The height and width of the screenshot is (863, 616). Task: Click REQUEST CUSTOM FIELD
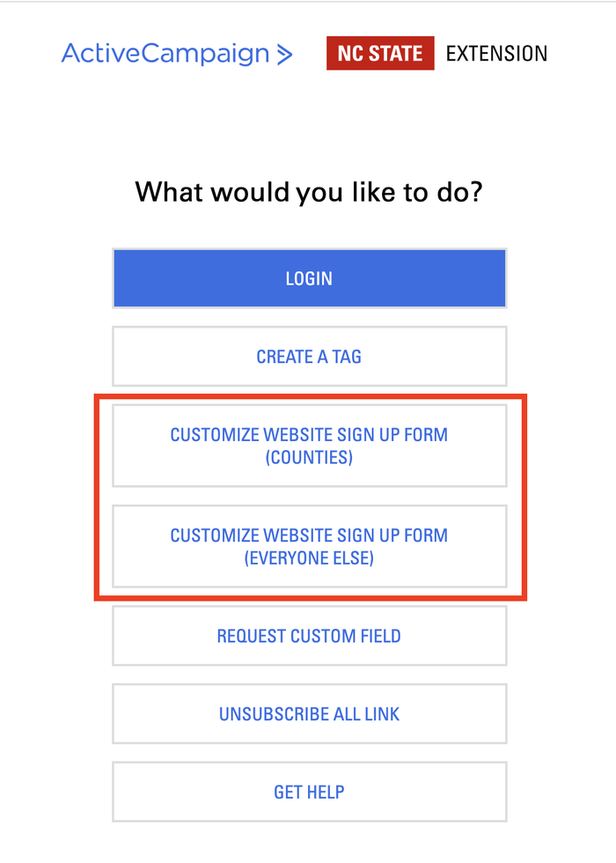(309, 635)
